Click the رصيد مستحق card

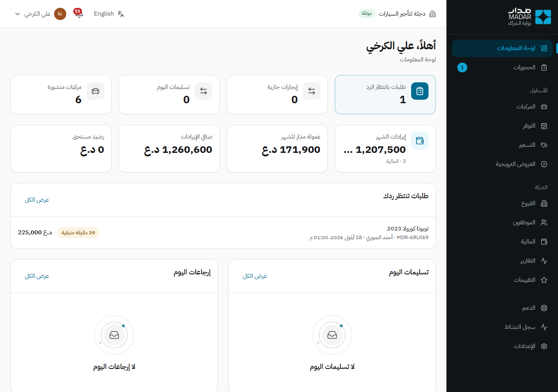point(61,149)
